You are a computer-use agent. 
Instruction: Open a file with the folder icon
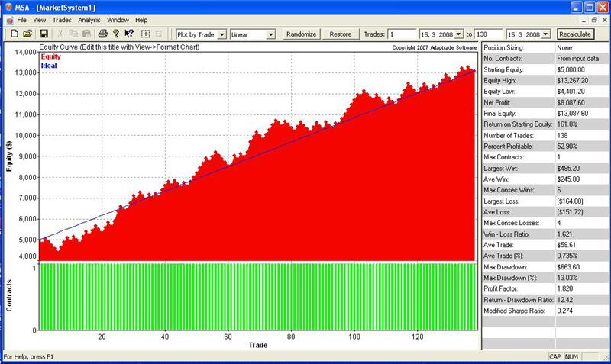(27, 34)
